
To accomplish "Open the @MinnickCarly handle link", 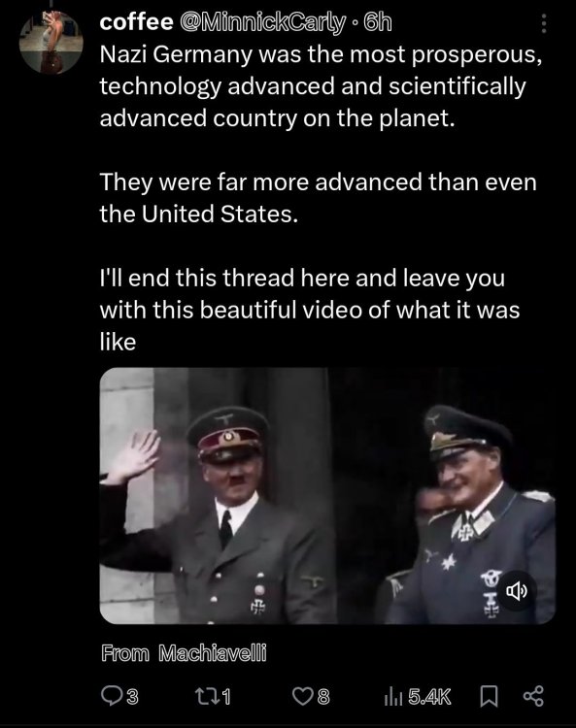I will (x=262, y=22).
